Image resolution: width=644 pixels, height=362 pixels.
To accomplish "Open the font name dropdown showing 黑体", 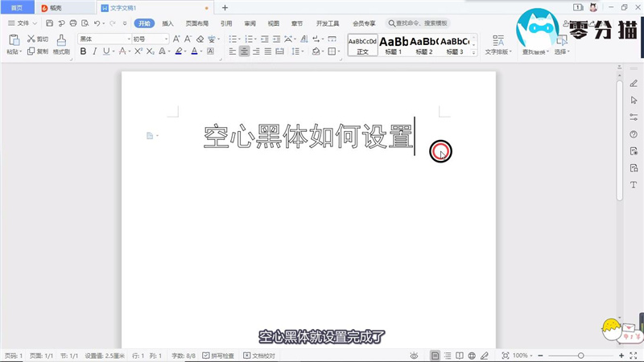I will pyautogui.click(x=104, y=39).
